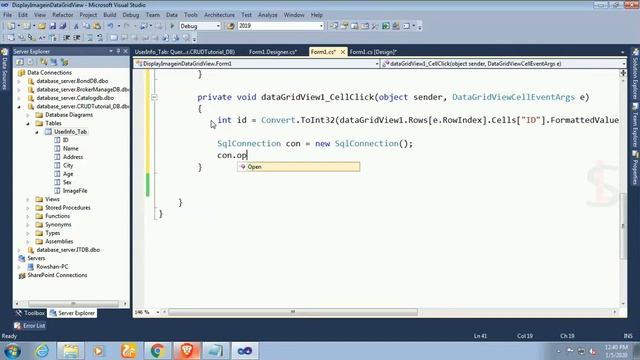Switch to the UserInfo_Tab Query tab

click(x=184, y=52)
